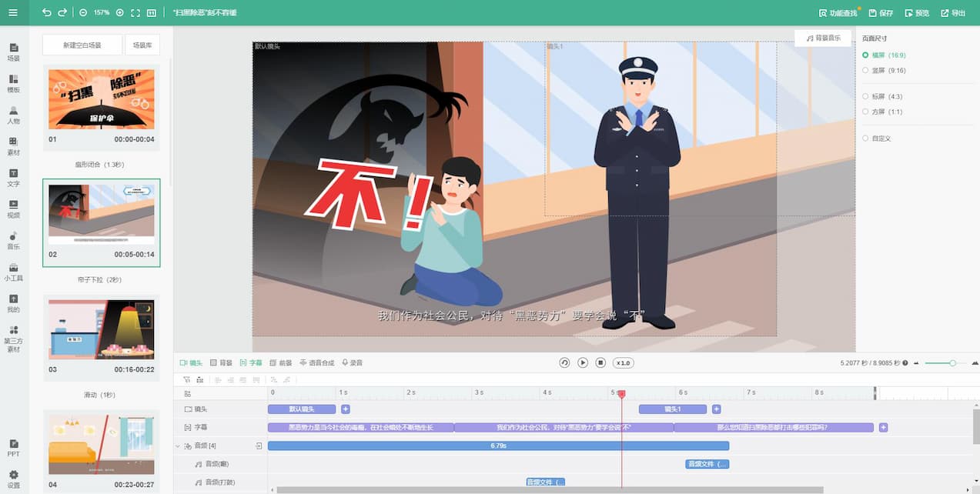Open the hamburger main menu

[x=13, y=12]
